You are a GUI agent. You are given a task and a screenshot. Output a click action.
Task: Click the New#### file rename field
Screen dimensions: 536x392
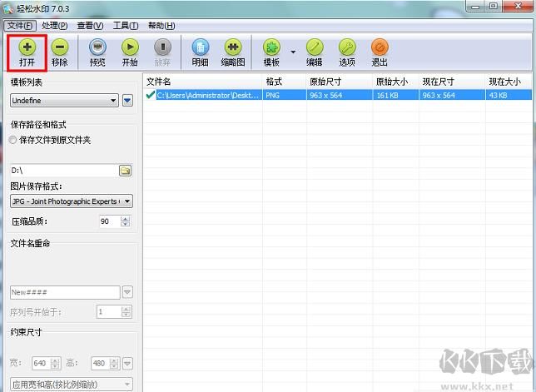point(65,292)
